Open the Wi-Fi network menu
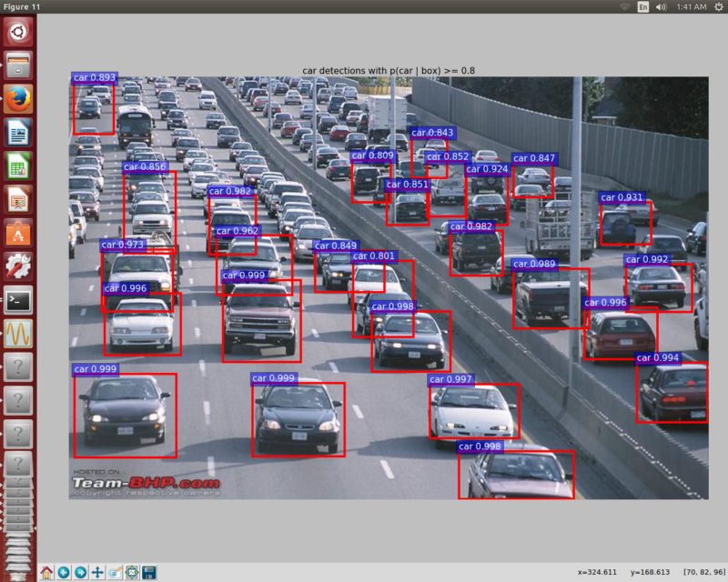Screen dimensions: 728x582 [x=624, y=6]
